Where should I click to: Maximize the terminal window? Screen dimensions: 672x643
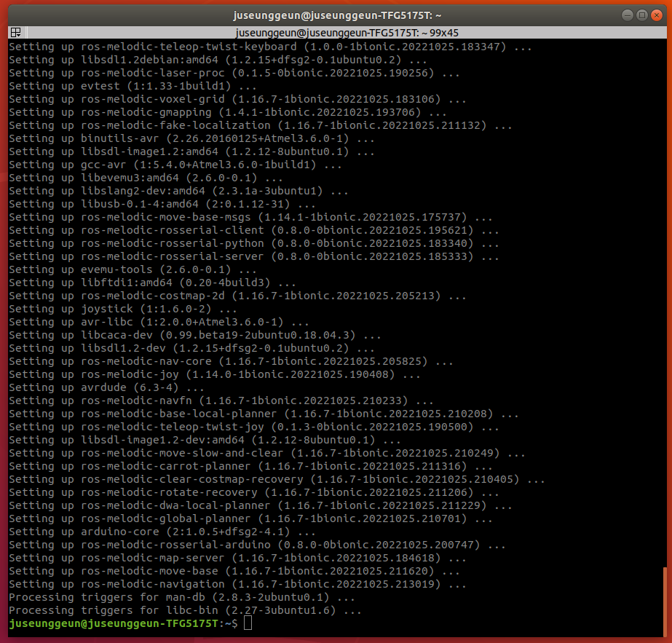tap(642, 15)
